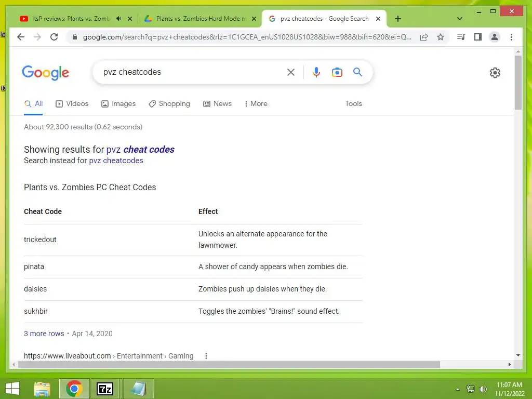532x399 pixels.
Task: Open the liveabout.com result URL
Action: click(x=109, y=356)
